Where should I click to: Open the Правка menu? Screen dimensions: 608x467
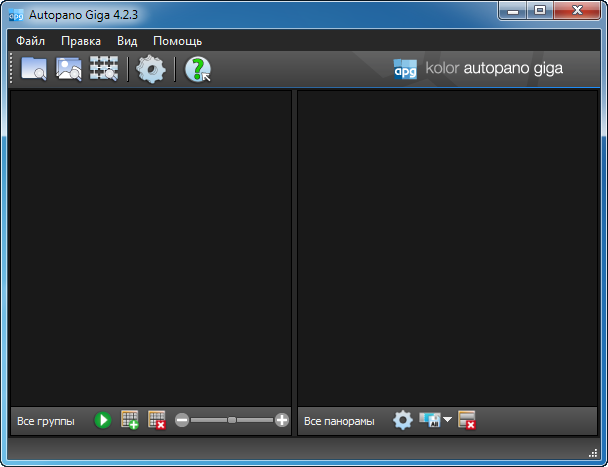tap(80, 41)
